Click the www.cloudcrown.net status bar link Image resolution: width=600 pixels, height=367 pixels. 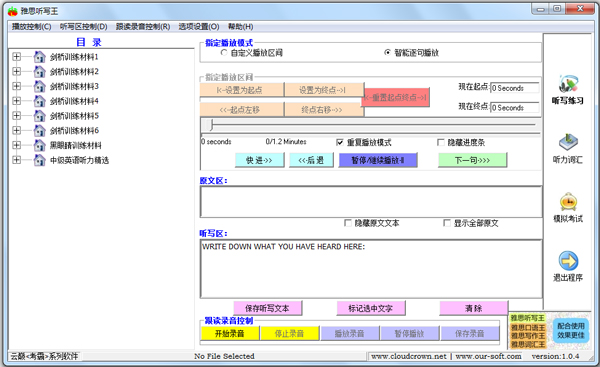(409, 356)
